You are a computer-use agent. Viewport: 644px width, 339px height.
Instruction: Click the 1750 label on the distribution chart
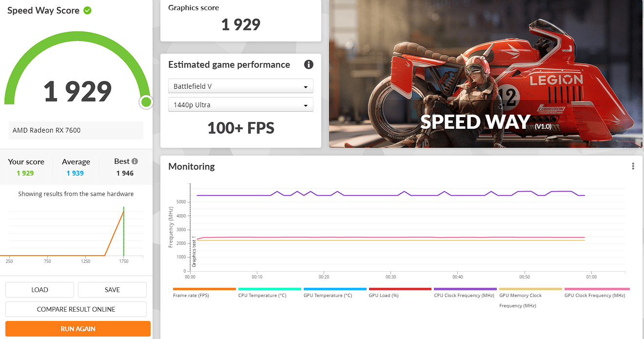point(124,261)
